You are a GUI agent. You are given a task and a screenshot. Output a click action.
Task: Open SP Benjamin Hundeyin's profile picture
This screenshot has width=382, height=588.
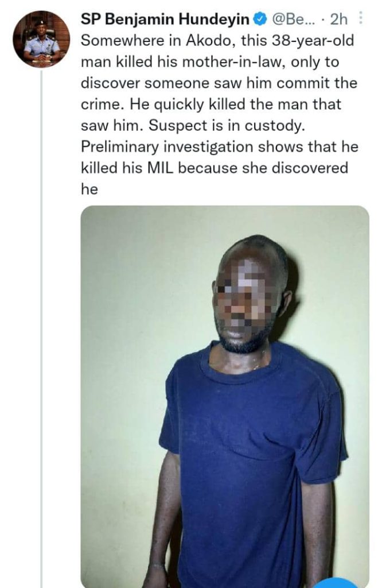click(41, 39)
